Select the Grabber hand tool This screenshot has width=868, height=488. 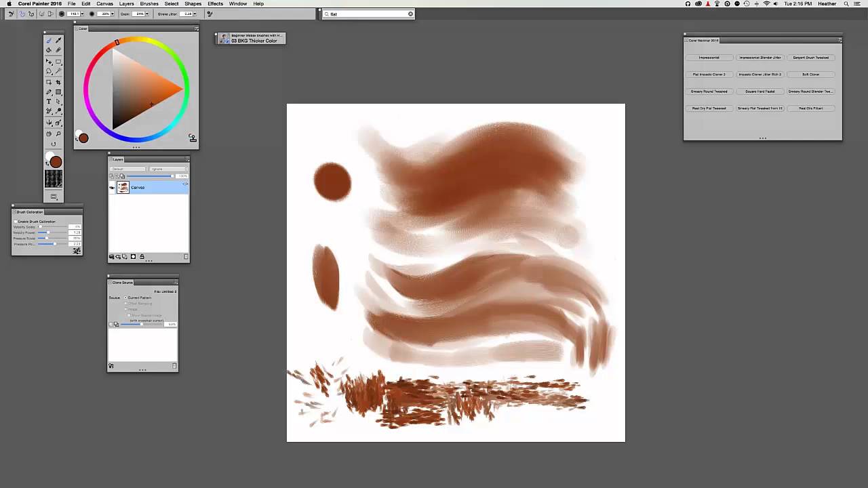(49, 134)
